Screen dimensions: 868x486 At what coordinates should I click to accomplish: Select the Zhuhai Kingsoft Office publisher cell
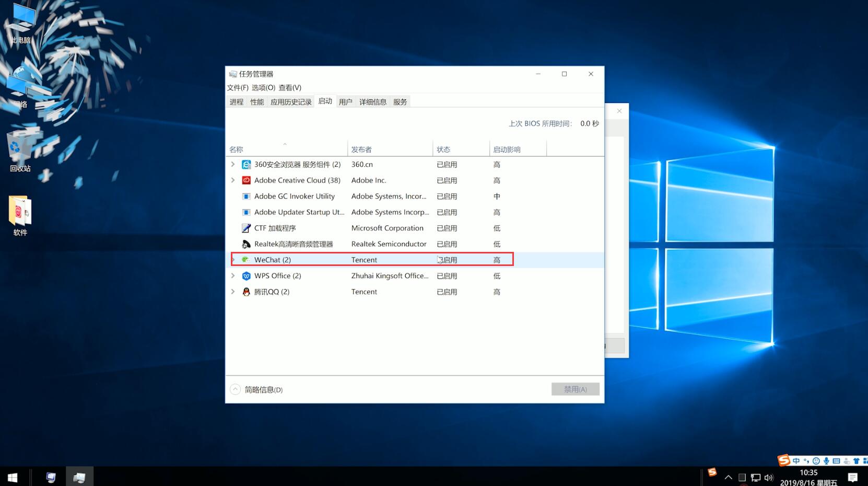click(390, 276)
